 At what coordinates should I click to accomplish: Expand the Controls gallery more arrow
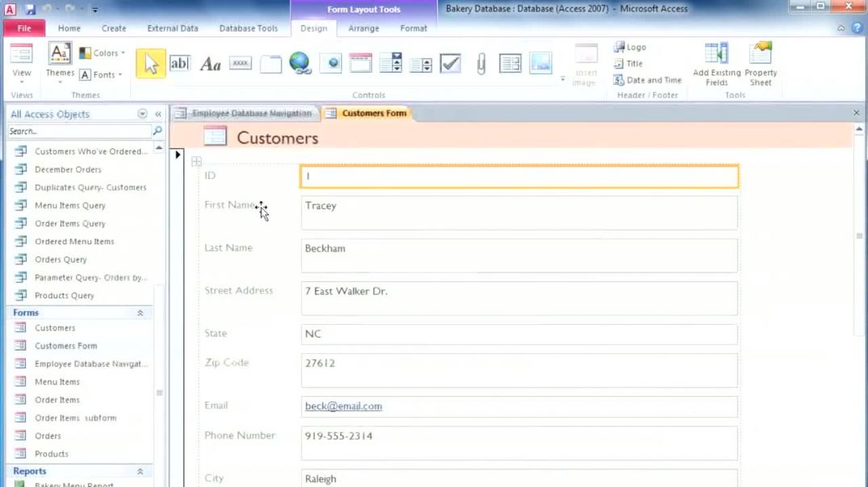(562, 79)
